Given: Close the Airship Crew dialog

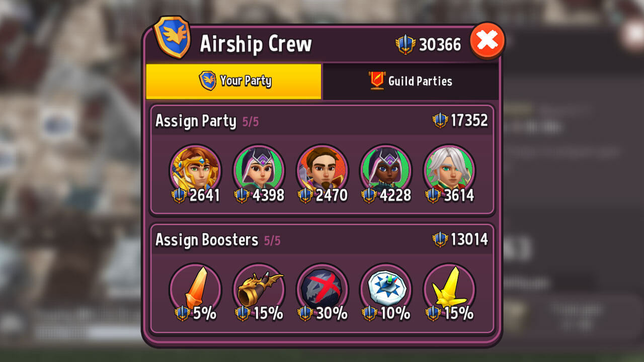Looking at the screenshot, I should (x=488, y=40).
